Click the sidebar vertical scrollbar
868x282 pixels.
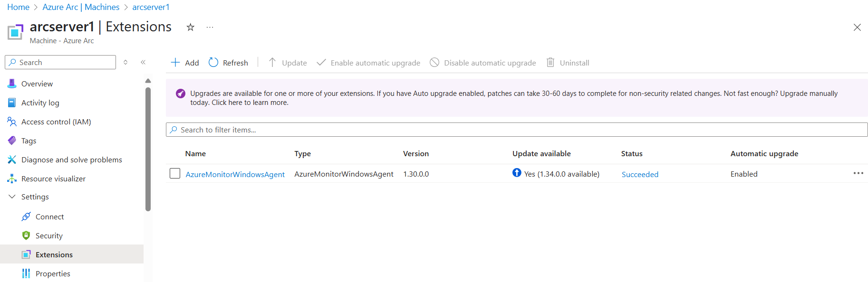pyautogui.click(x=148, y=147)
